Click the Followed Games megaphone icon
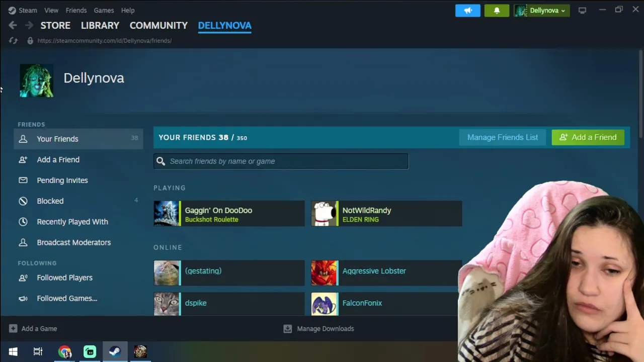644x362 pixels. point(23,298)
